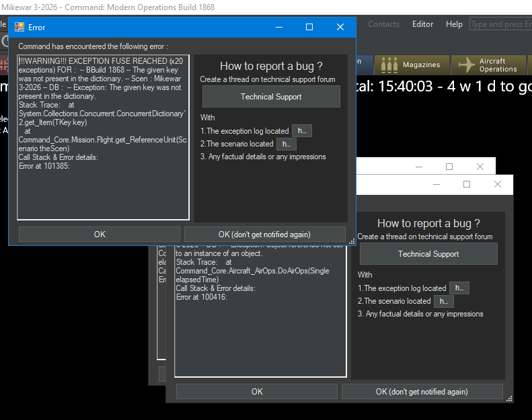Open Technical Support in the DoAirOps error dialog
This screenshot has height=420, width=532.
coord(428,254)
